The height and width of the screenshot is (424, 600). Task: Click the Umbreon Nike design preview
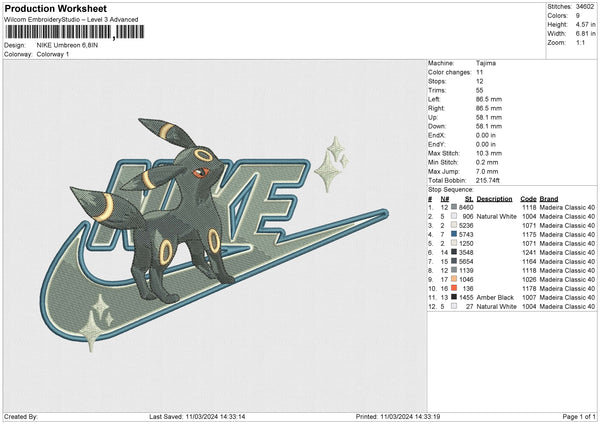(x=214, y=235)
